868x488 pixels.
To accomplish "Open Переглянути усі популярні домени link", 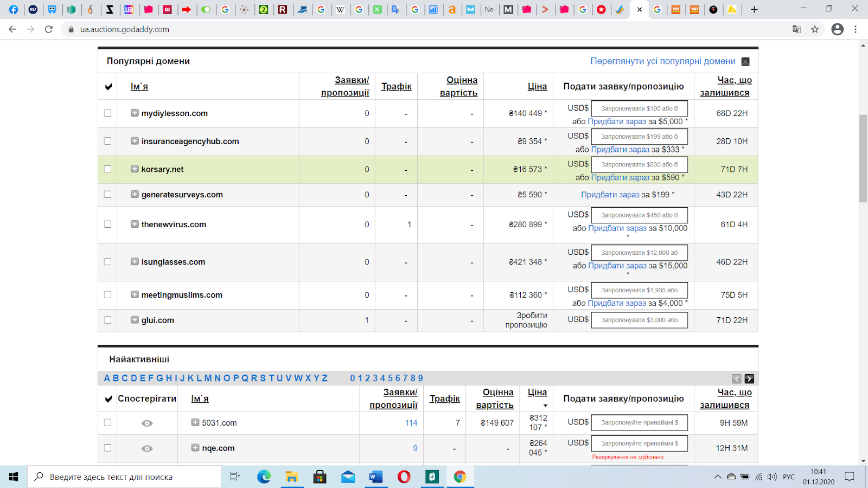I will (663, 61).
